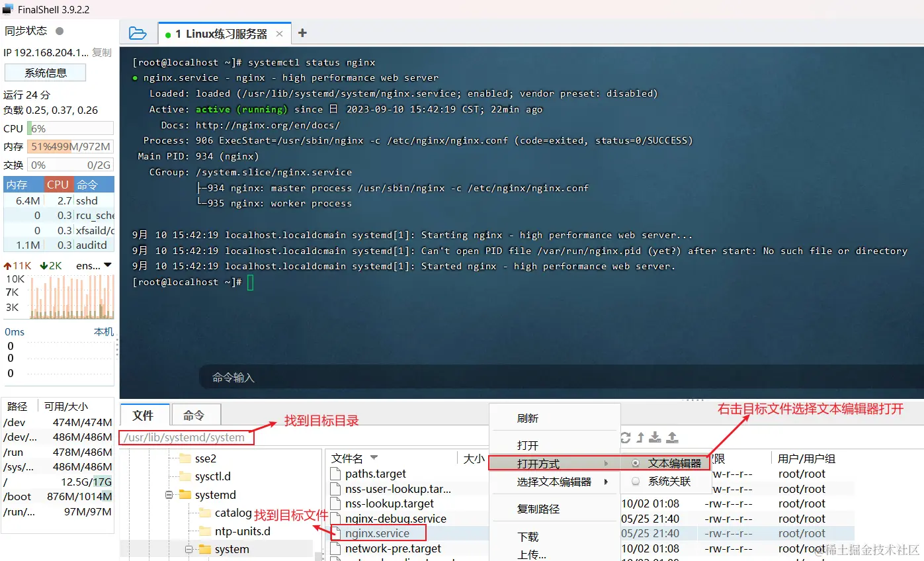Select the system folder name in tree

[x=232, y=549]
